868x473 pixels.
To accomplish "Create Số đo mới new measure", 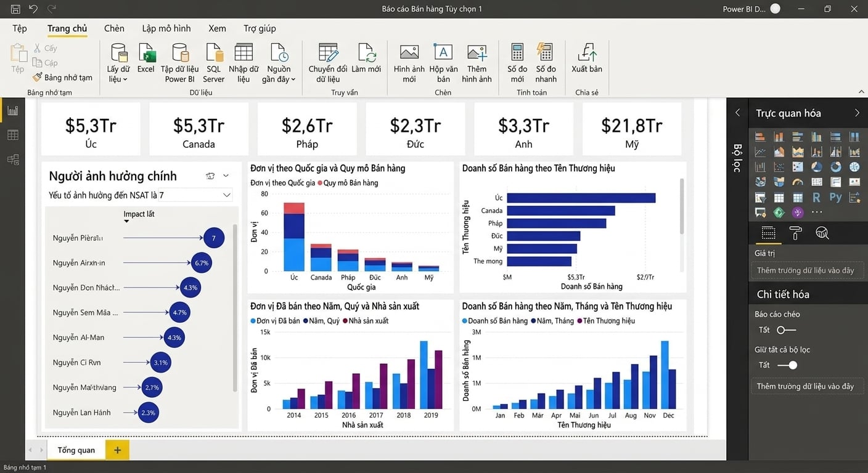I will click(x=517, y=63).
